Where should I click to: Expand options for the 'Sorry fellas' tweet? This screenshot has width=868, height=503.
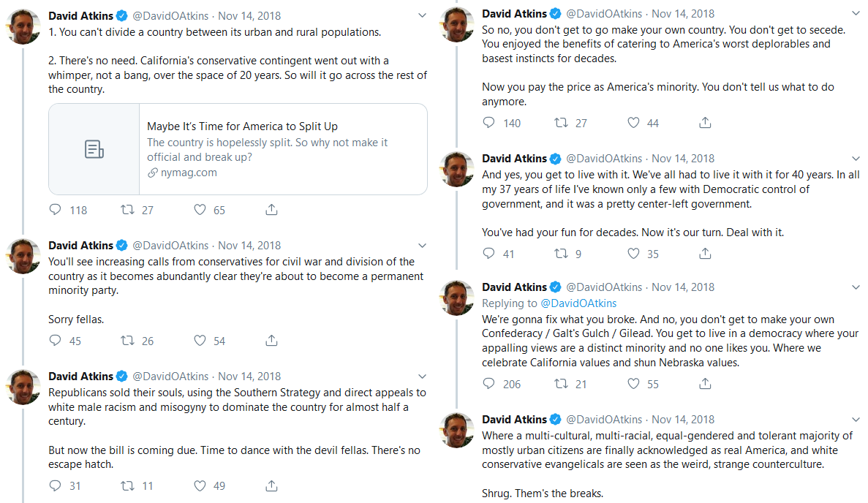point(423,245)
